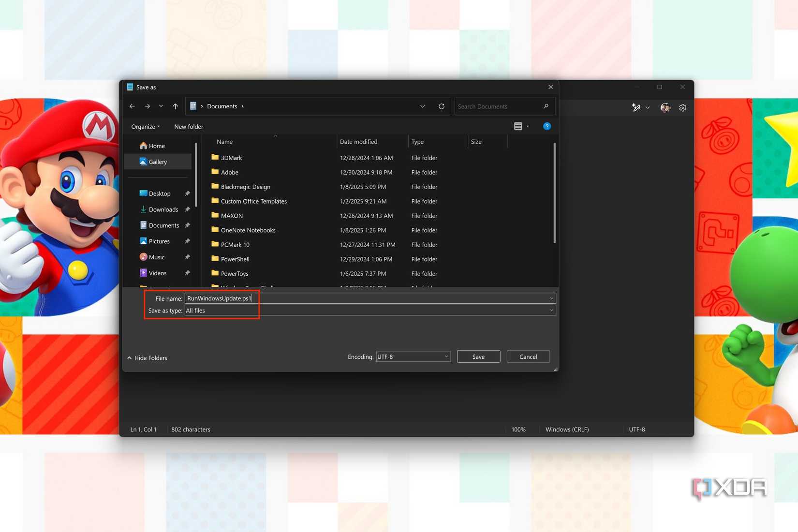Image resolution: width=798 pixels, height=532 pixels.
Task: Open the Save as type dropdown
Action: [370, 310]
